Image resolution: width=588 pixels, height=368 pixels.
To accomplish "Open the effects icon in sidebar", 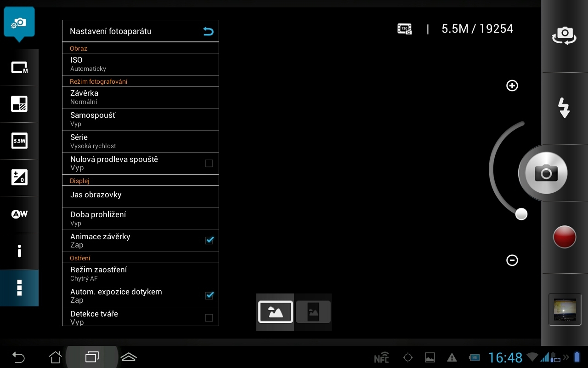I will [x=19, y=104].
